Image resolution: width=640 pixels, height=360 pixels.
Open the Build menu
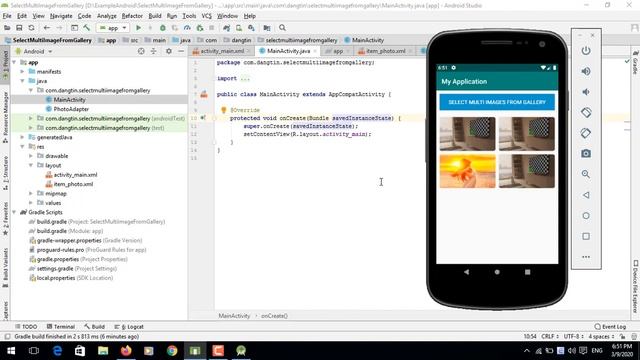tap(155, 16)
